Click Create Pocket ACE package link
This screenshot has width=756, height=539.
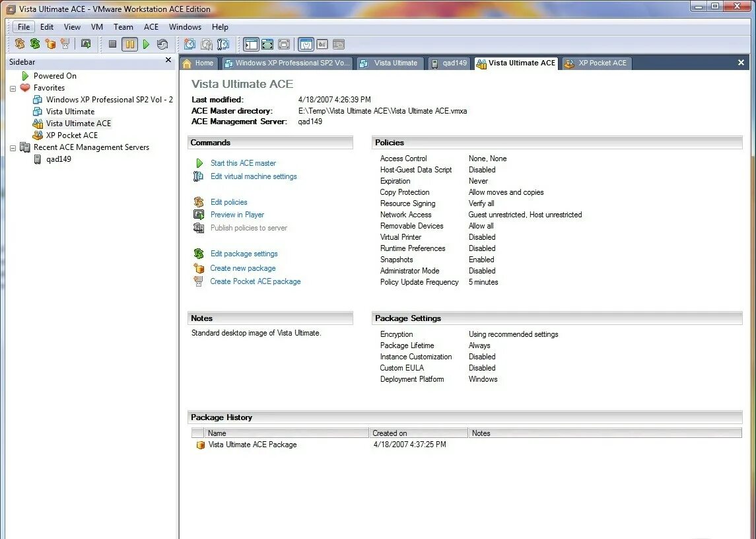(255, 281)
